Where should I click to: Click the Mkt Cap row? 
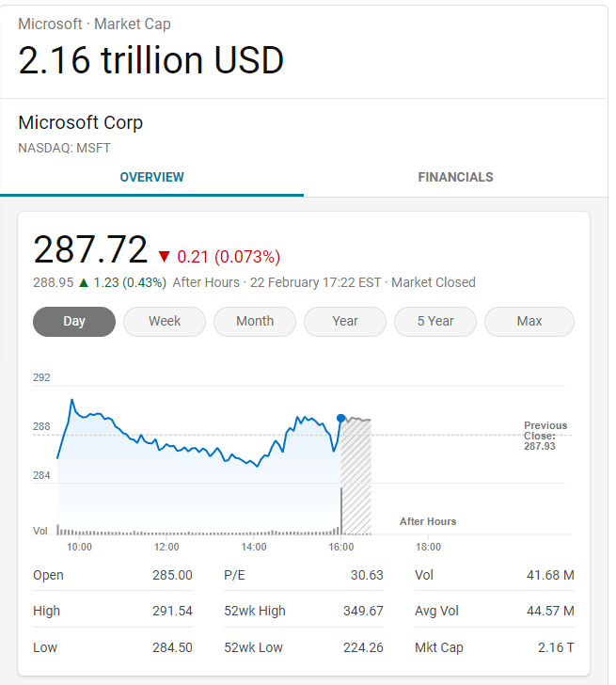(x=494, y=647)
